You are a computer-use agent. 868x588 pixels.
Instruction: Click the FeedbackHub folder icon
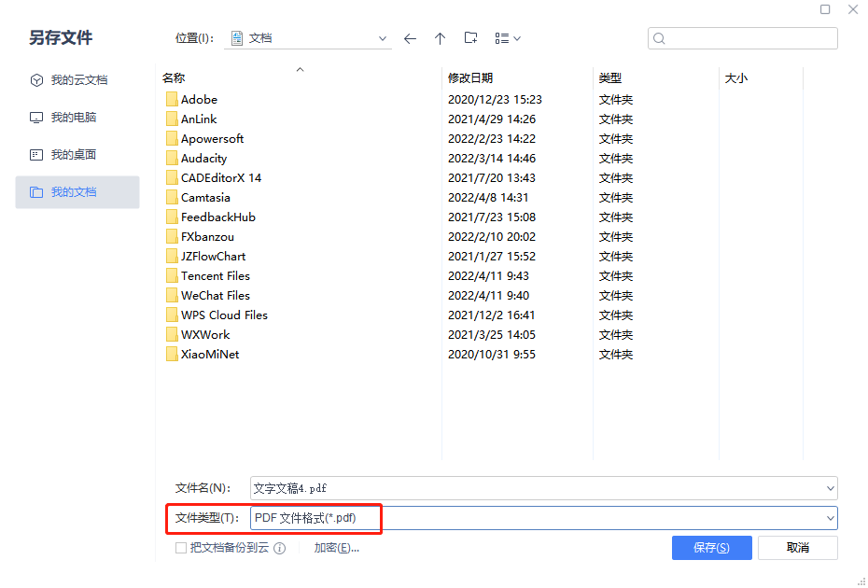click(172, 217)
